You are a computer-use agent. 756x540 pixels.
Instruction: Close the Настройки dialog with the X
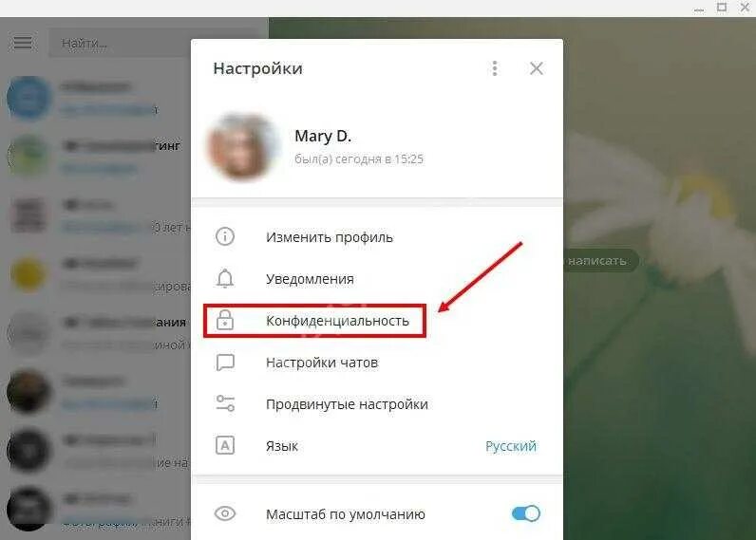pyautogui.click(x=537, y=68)
